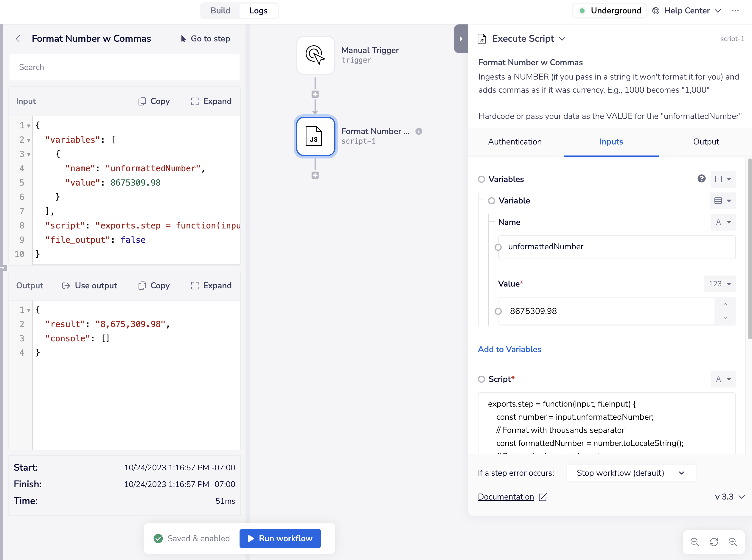Toggle the Script field radio circle

[x=481, y=379]
